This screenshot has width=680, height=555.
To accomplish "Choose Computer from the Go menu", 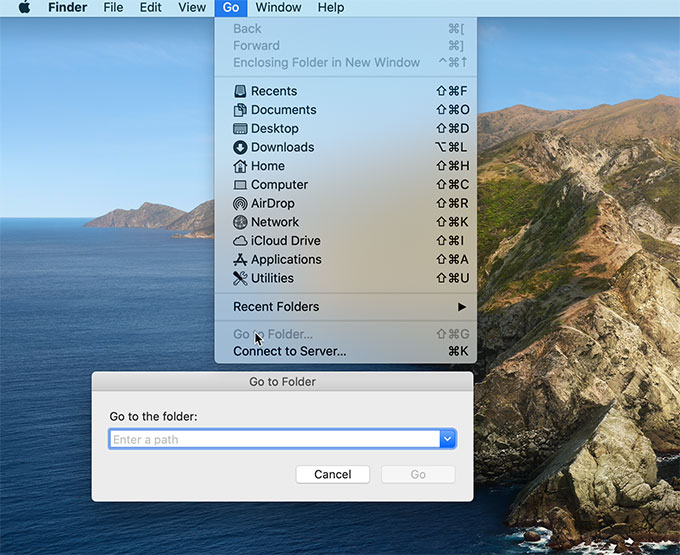I will [x=279, y=185].
